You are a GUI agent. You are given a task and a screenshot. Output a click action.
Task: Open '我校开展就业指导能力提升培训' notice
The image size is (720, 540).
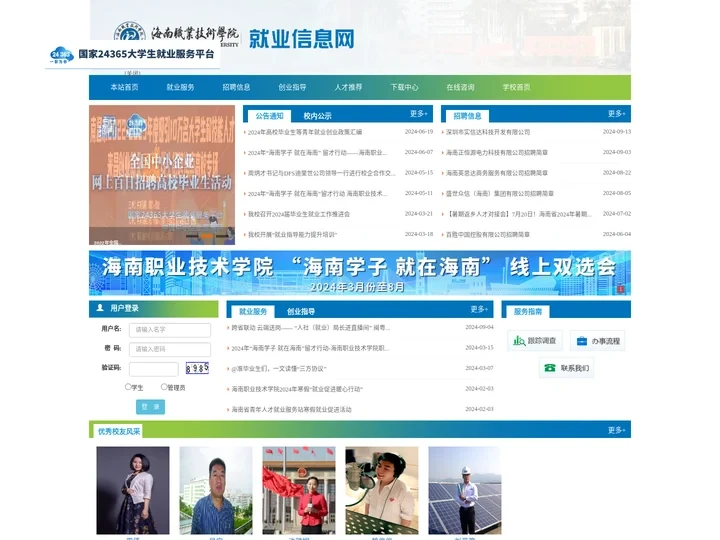(x=292, y=235)
